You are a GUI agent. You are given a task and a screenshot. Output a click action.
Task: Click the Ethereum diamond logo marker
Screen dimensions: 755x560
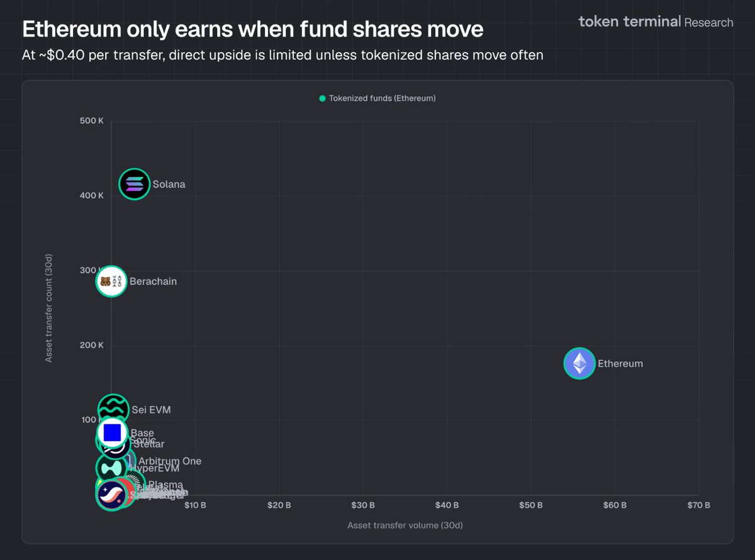579,363
